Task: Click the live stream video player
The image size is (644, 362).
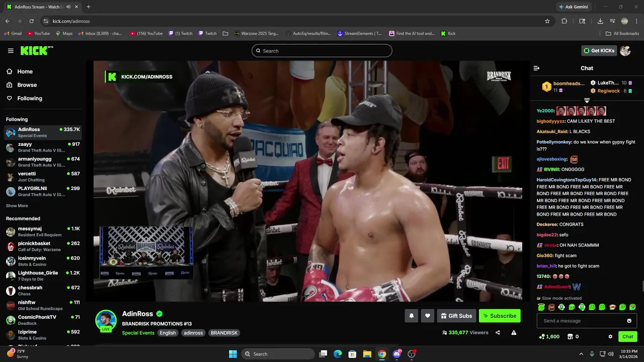Action: [x=307, y=181]
